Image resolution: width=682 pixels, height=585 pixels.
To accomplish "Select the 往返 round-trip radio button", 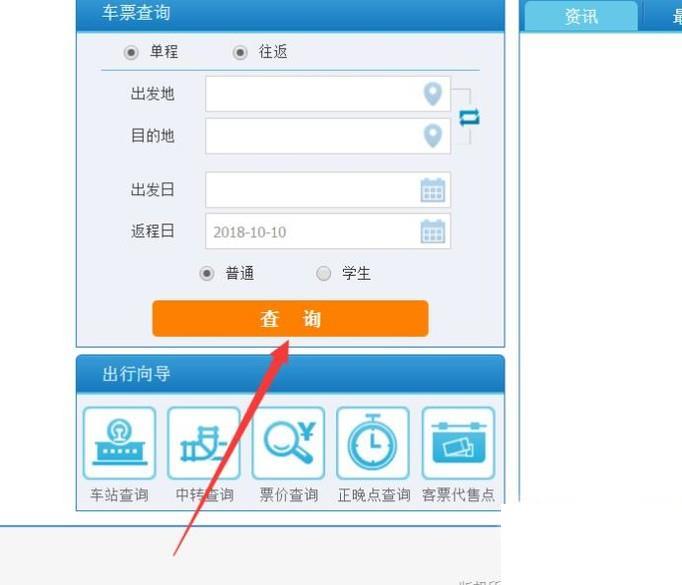I will (240, 53).
